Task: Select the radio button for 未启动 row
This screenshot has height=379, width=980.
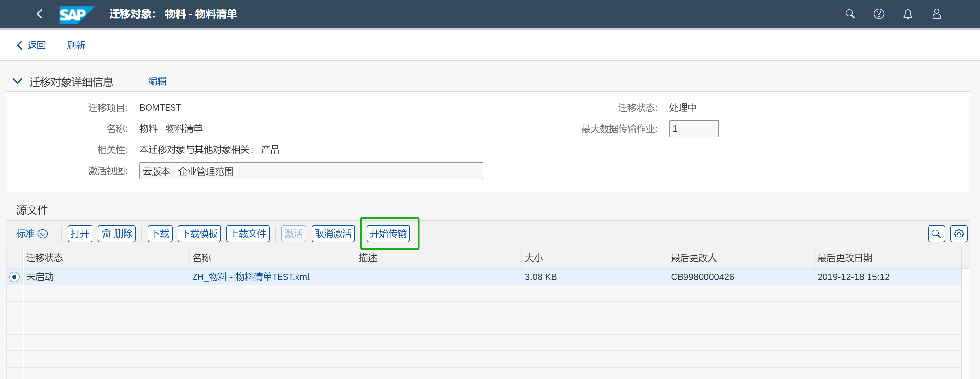Action: [x=14, y=277]
